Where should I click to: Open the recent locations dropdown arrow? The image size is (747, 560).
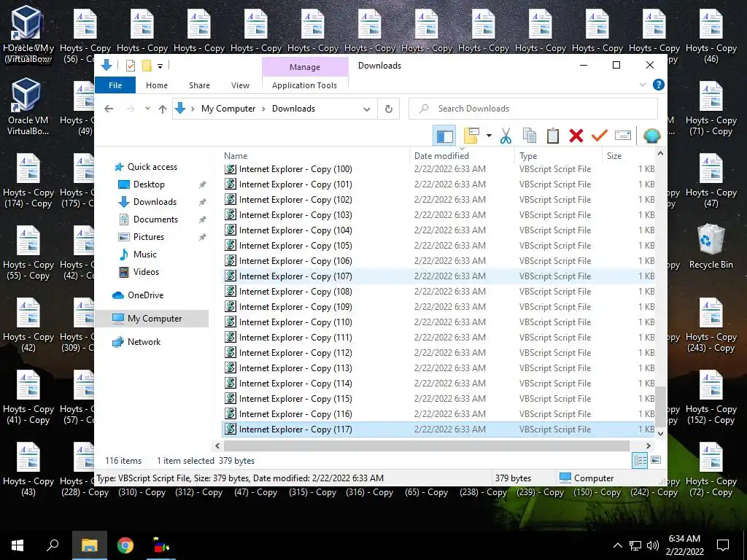tap(147, 109)
